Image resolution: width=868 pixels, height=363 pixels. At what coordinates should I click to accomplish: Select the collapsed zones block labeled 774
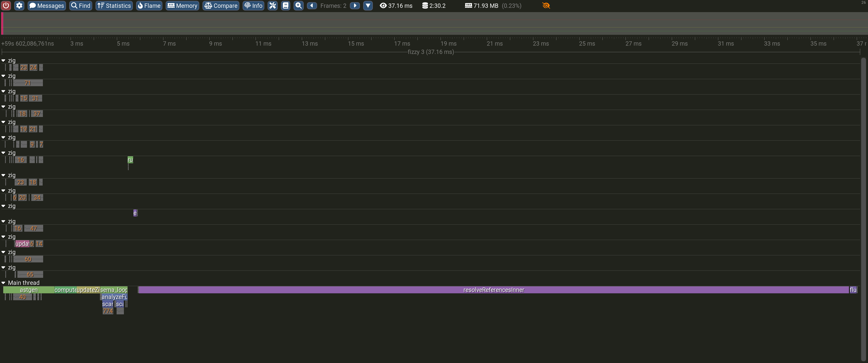(108, 311)
